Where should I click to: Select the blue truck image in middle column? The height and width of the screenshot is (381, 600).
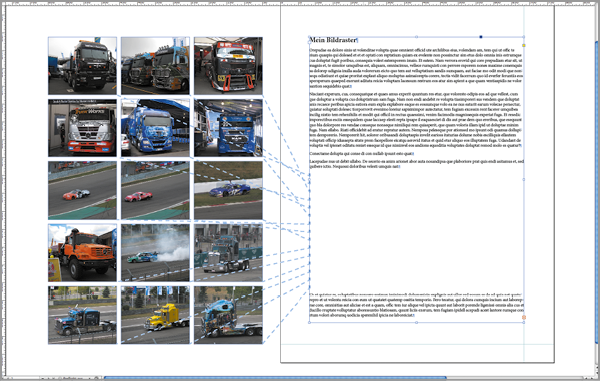click(x=155, y=128)
